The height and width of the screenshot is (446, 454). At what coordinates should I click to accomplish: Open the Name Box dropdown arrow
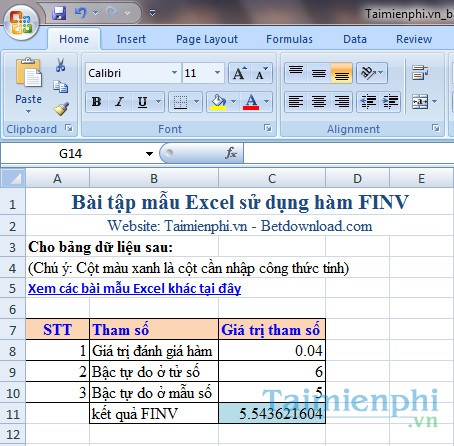tap(149, 154)
